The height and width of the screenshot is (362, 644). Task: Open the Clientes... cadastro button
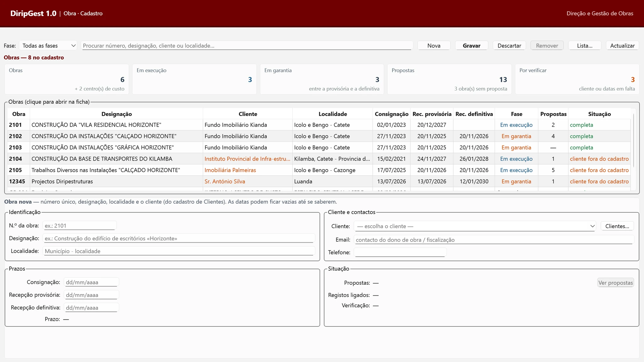coord(617,226)
